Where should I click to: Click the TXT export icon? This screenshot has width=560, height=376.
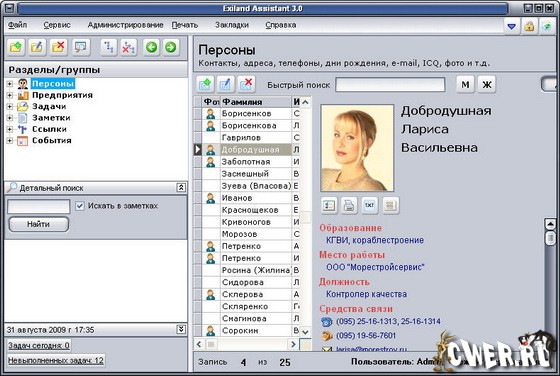[x=370, y=205]
